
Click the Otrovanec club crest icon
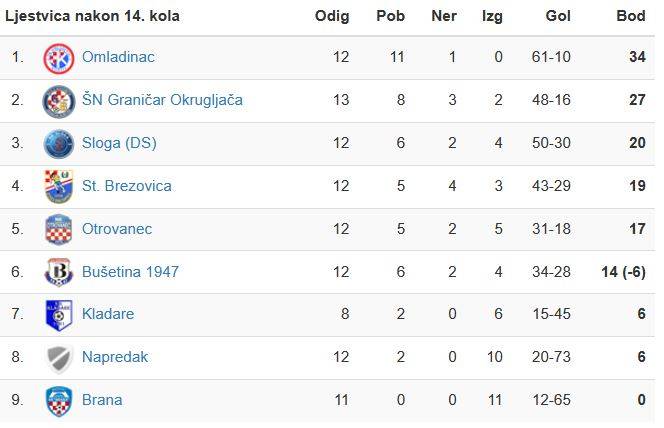[x=59, y=229]
